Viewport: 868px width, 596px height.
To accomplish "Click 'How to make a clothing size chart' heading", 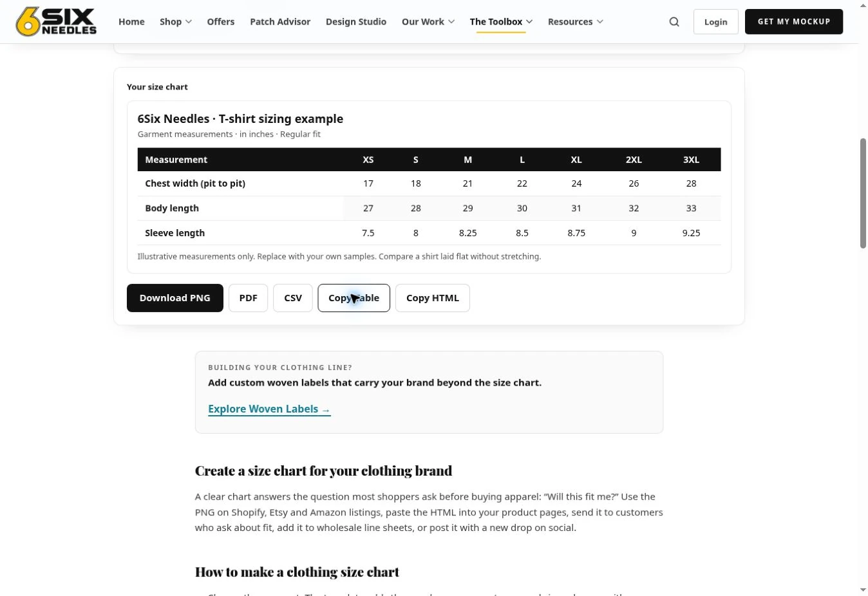I will pyautogui.click(x=297, y=572).
